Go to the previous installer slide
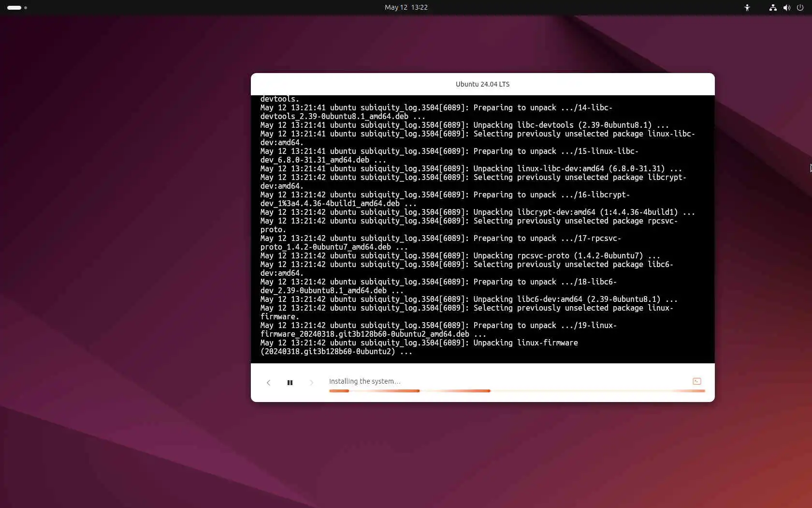The height and width of the screenshot is (508, 812). point(269,383)
